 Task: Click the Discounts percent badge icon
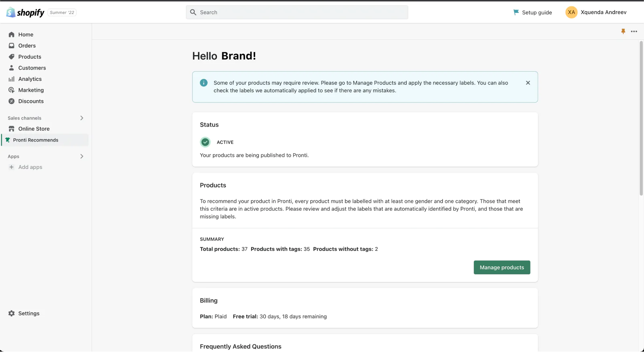(x=12, y=101)
